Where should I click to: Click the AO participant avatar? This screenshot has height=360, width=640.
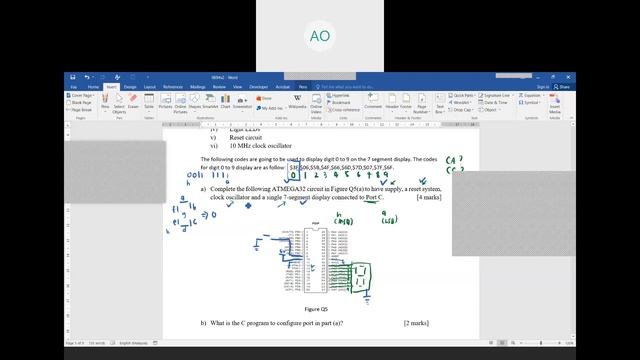[x=320, y=36]
